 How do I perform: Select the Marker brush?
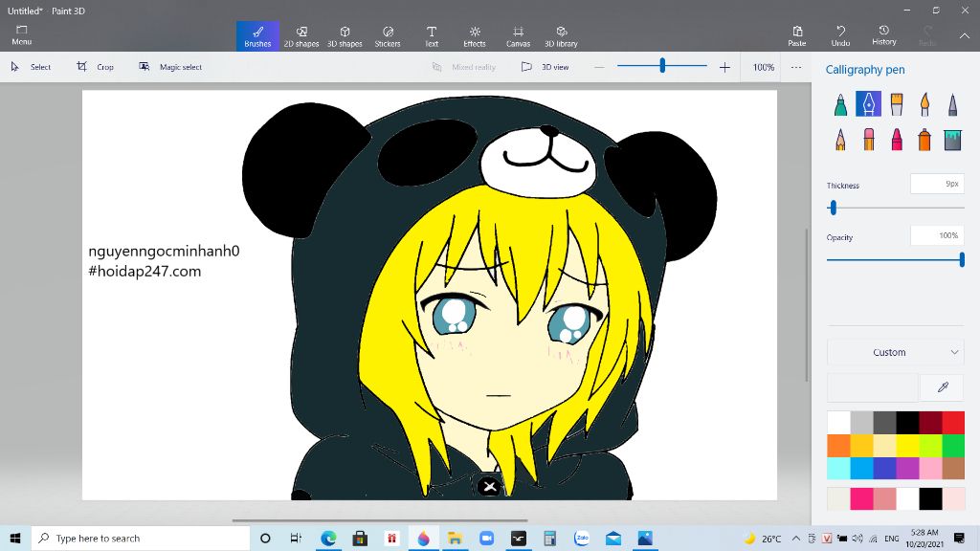[840, 105]
